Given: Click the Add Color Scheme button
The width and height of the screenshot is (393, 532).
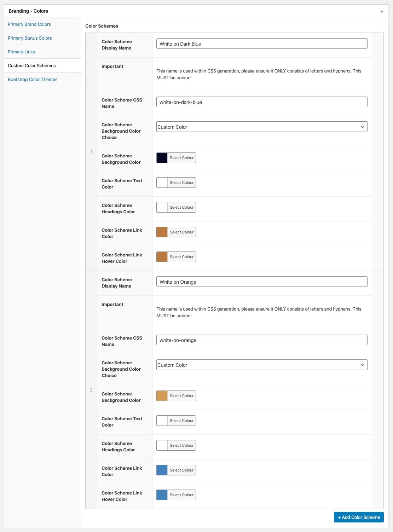Looking at the screenshot, I should (x=359, y=517).
